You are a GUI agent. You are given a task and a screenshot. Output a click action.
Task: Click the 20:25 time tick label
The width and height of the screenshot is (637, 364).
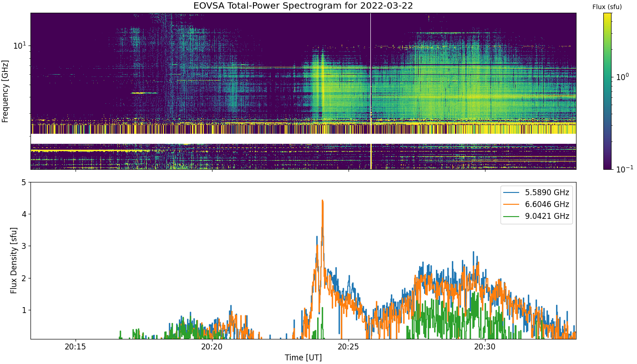tap(349, 347)
